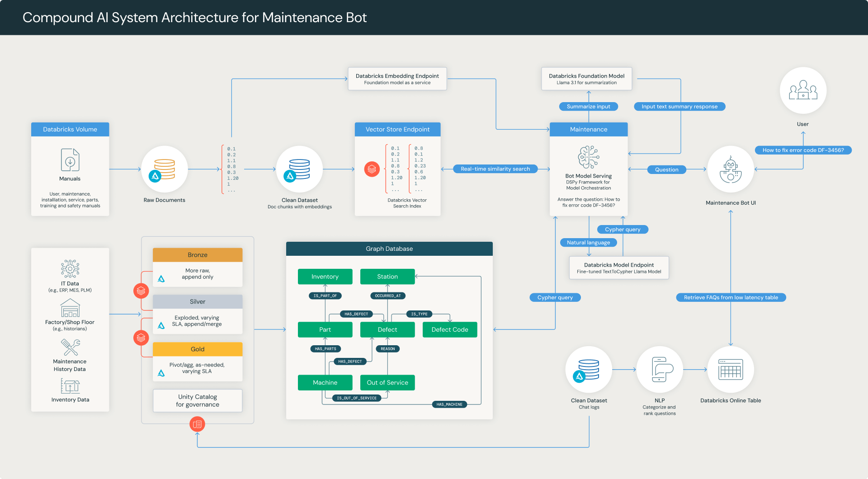Click the Maintenance History Data tools icon
The height and width of the screenshot is (479, 868).
click(x=70, y=347)
